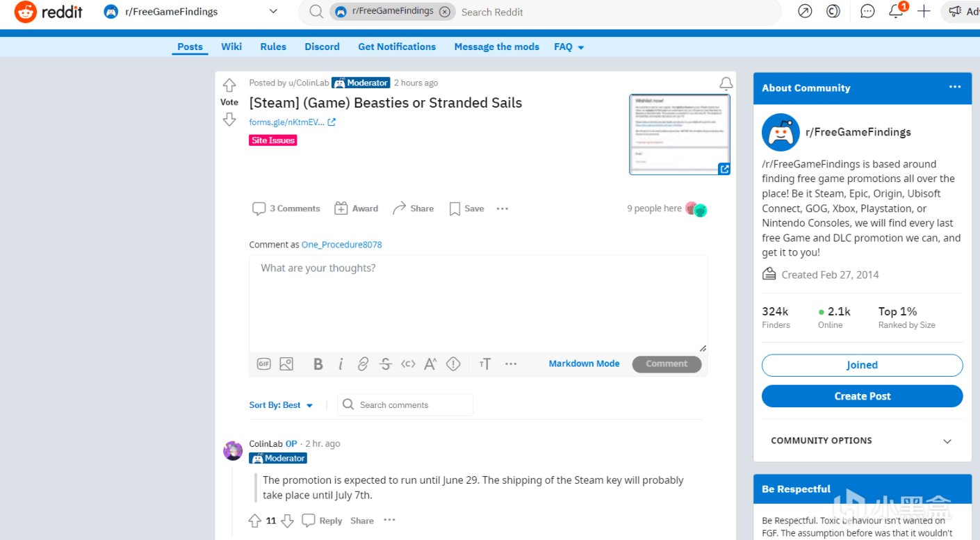Toggle superscript formatting in comment editor

tap(430, 364)
